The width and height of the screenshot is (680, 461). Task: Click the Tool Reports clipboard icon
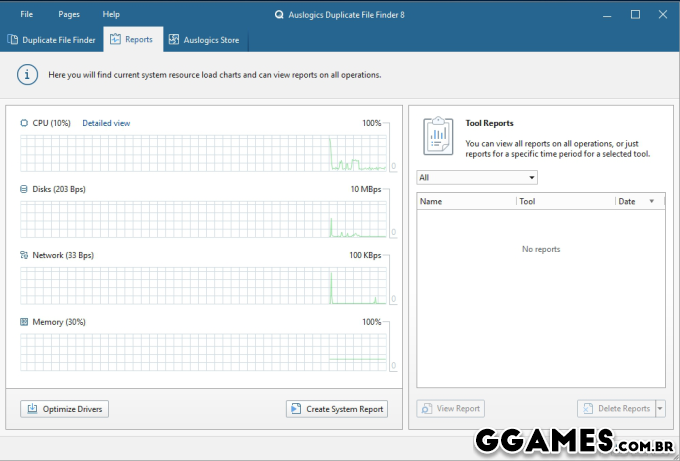437,136
